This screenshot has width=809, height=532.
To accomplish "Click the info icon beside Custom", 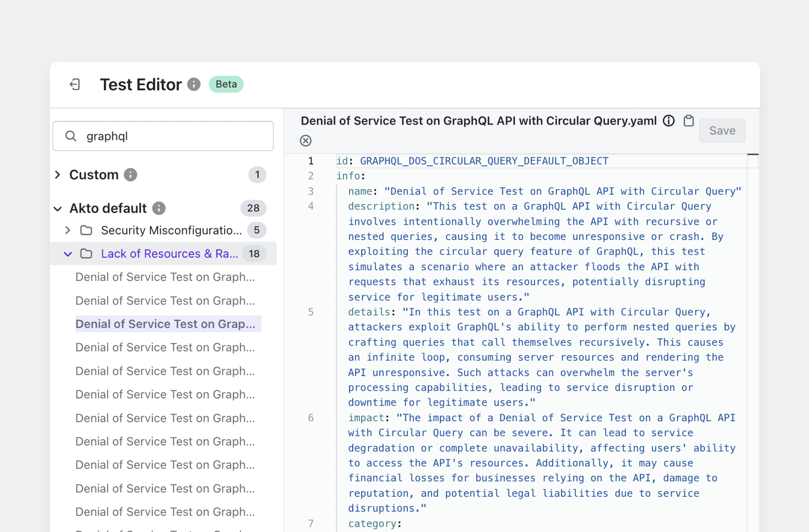I will point(130,175).
